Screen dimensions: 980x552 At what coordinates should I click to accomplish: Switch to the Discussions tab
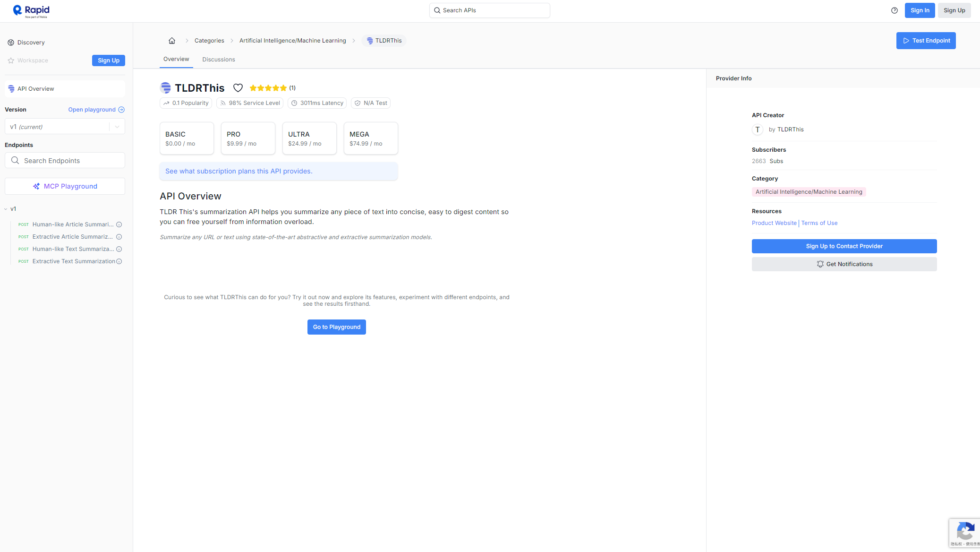pos(219,60)
